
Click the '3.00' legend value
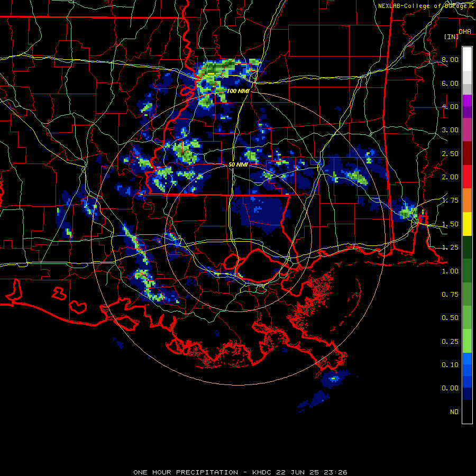(x=450, y=130)
